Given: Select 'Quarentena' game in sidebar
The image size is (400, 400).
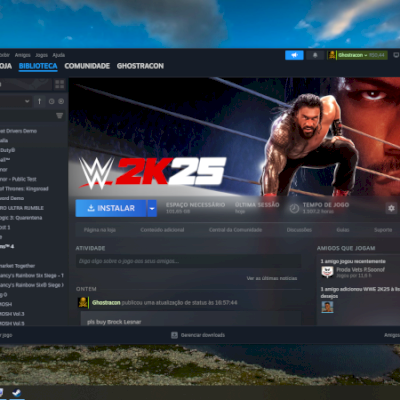Looking at the screenshot, I should pos(21,218).
